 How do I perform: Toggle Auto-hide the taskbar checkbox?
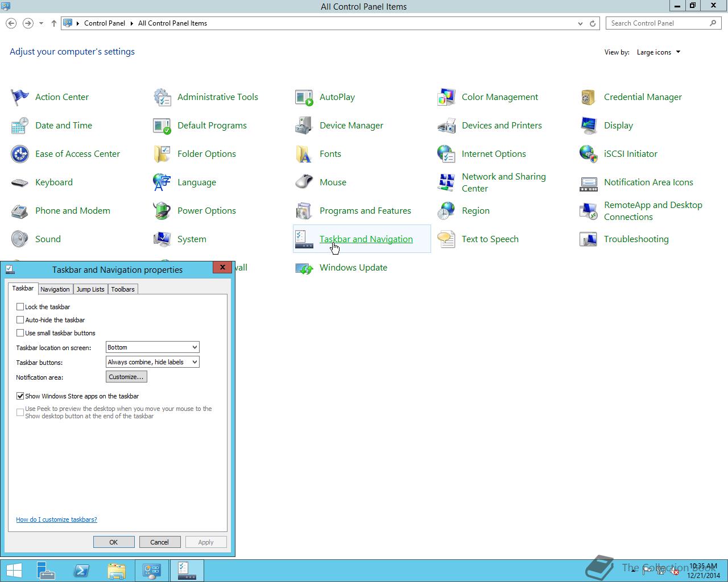20,319
